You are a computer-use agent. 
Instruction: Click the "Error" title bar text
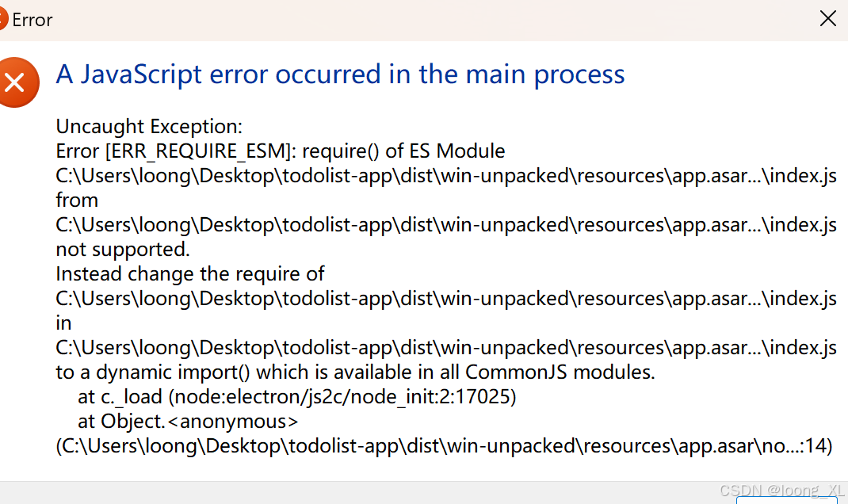coord(32,20)
